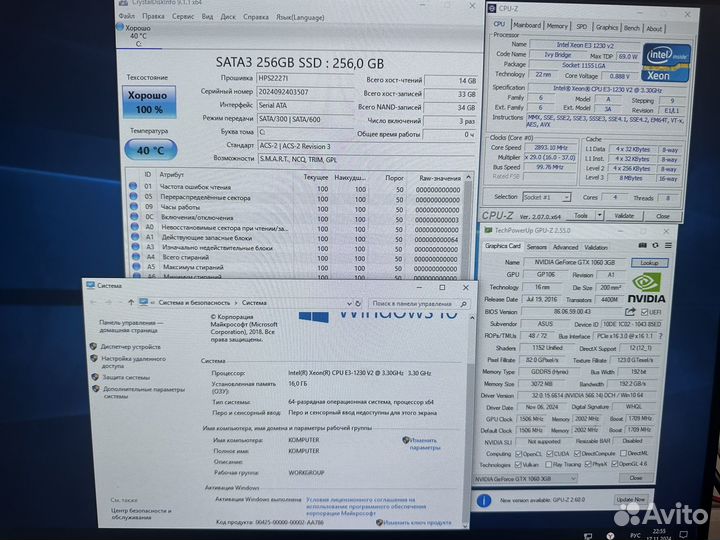The image size is (720, 540).
Task: Click computer icon in System address bar
Action: [x=144, y=302]
